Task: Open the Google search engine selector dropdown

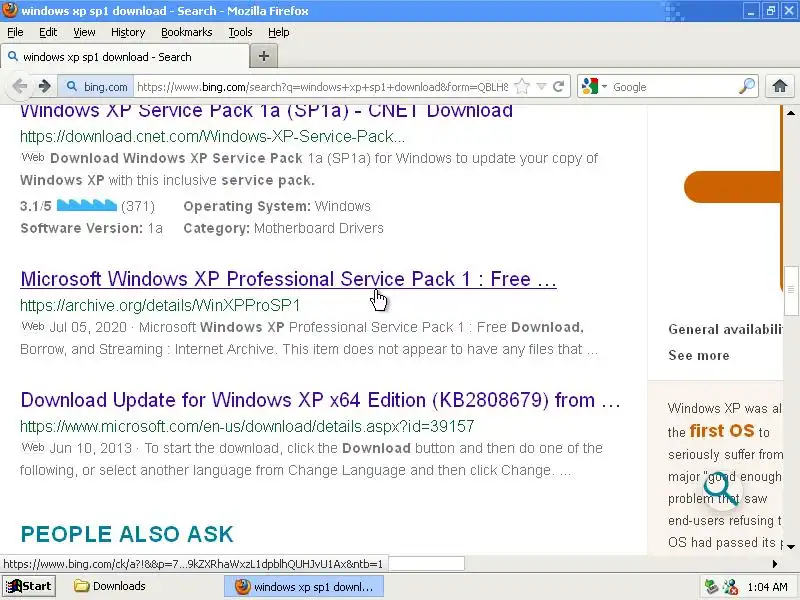Action: (x=593, y=86)
